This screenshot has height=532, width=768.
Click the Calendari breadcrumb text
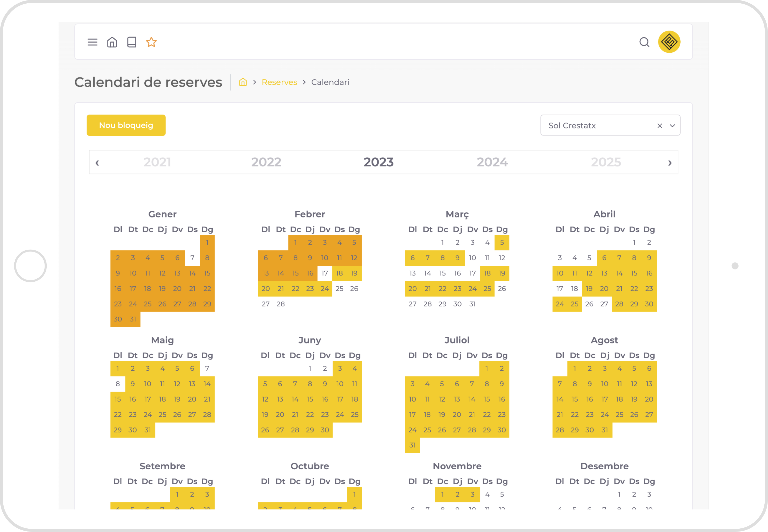(x=330, y=82)
